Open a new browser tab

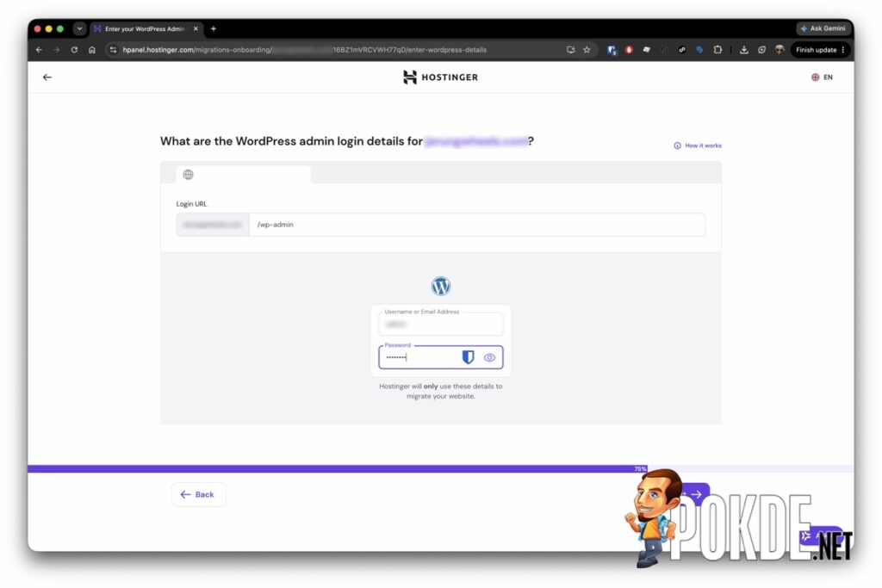214,28
